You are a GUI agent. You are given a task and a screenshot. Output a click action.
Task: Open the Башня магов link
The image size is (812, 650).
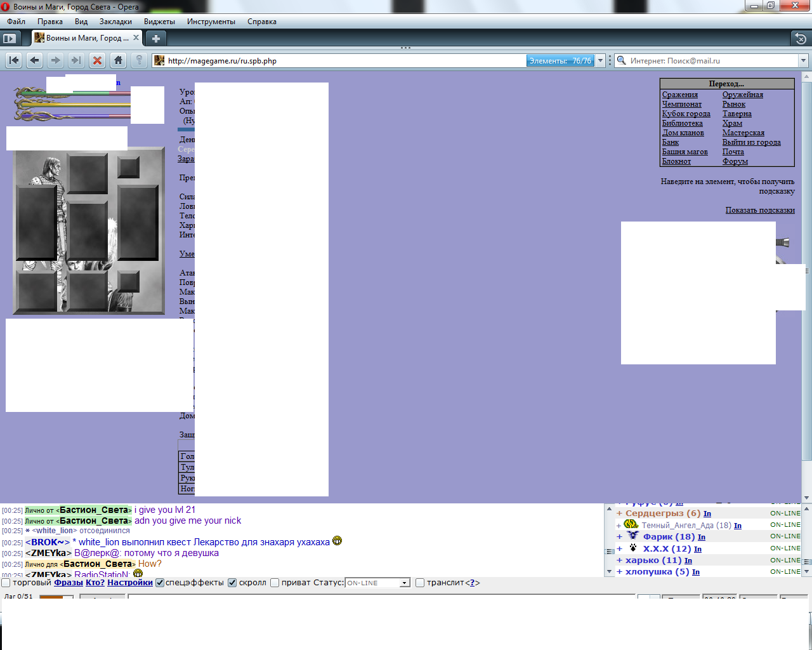tap(684, 152)
